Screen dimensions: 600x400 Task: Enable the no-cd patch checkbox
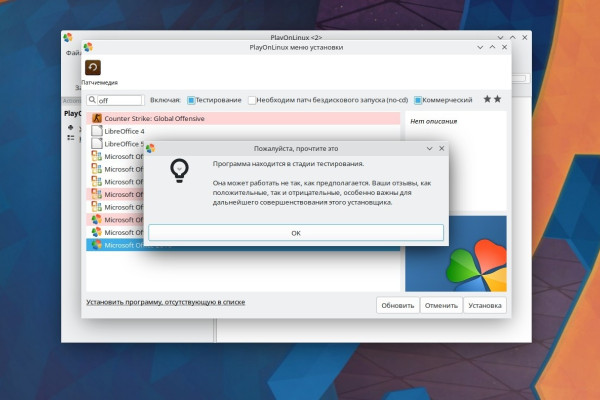point(252,100)
